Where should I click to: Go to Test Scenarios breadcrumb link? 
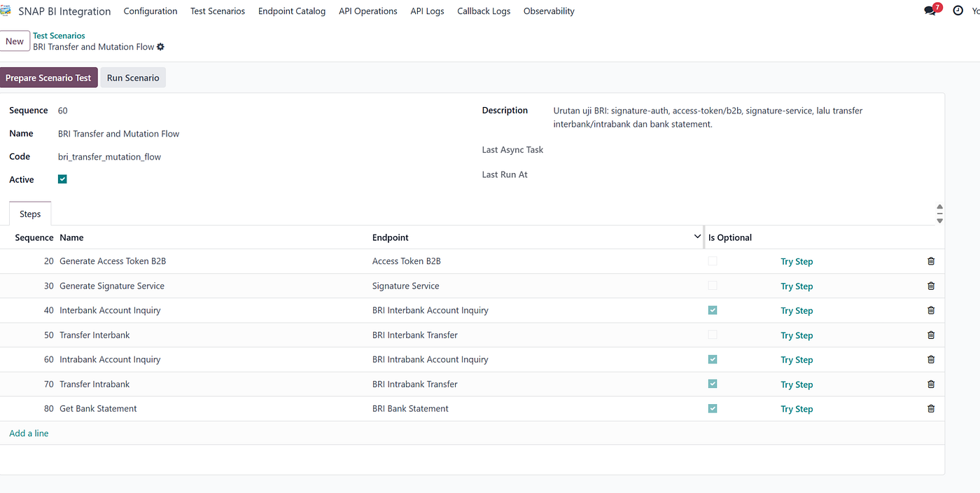59,35
